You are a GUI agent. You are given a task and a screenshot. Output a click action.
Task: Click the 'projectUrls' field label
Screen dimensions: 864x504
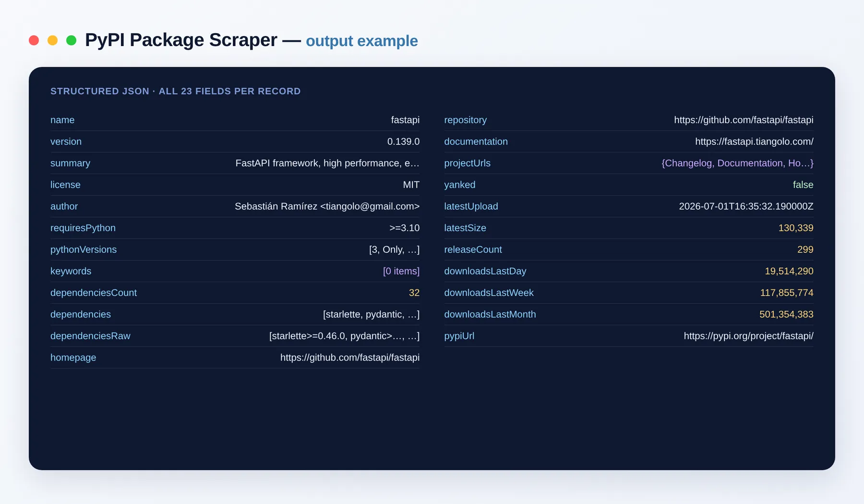tap(467, 163)
